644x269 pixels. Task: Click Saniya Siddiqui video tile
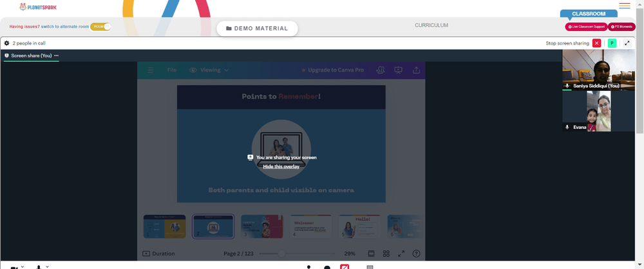tap(598, 70)
